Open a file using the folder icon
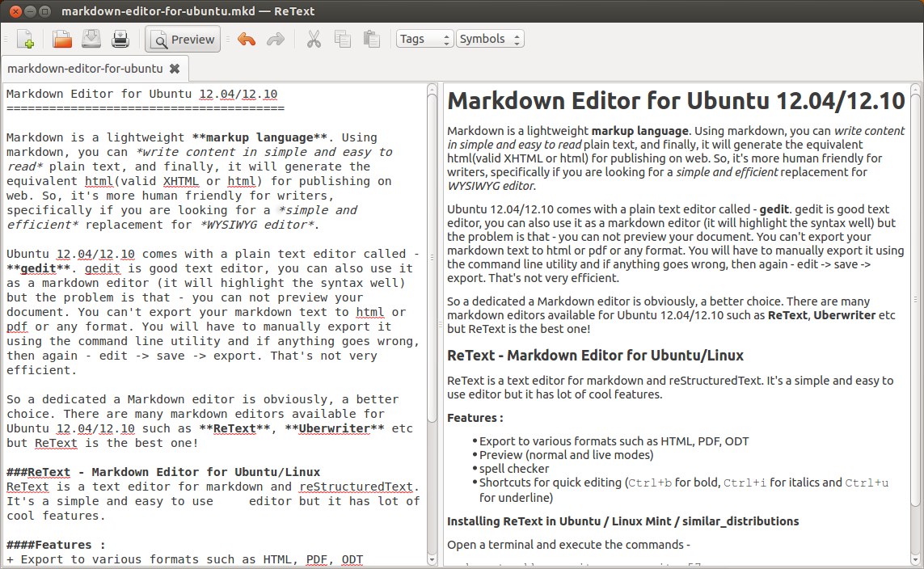The image size is (924, 569). [62, 40]
